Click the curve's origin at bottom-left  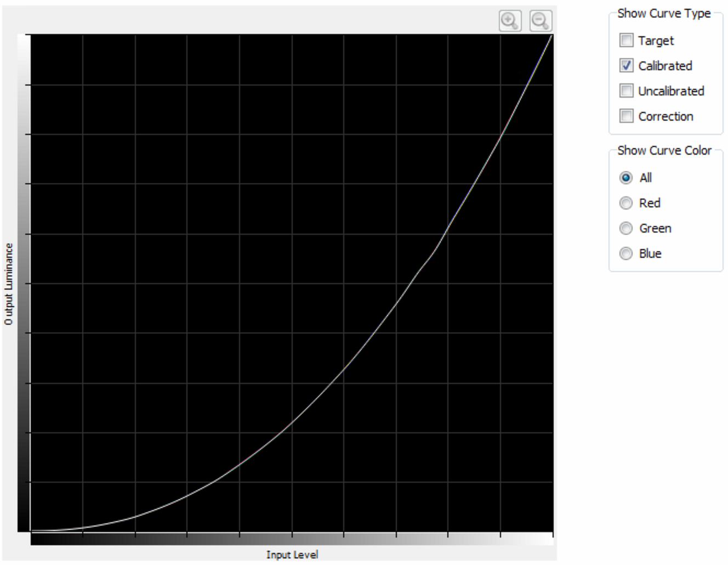coord(32,530)
